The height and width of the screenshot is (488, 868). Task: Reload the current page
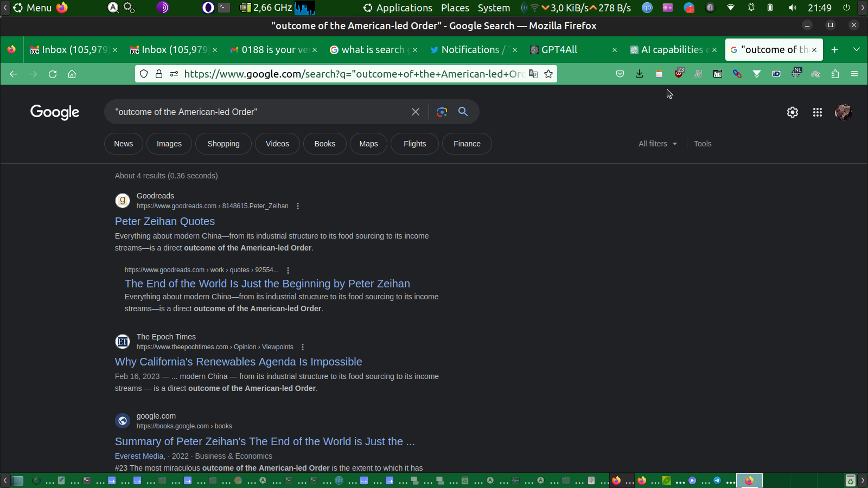click(53, 74)
